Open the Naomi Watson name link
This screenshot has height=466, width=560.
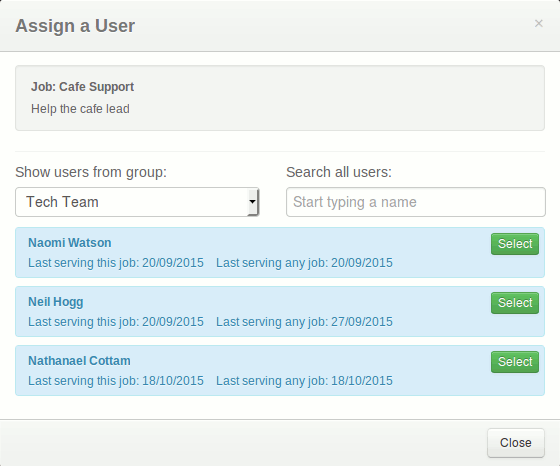pyautogui.click(x=70, y=243)
